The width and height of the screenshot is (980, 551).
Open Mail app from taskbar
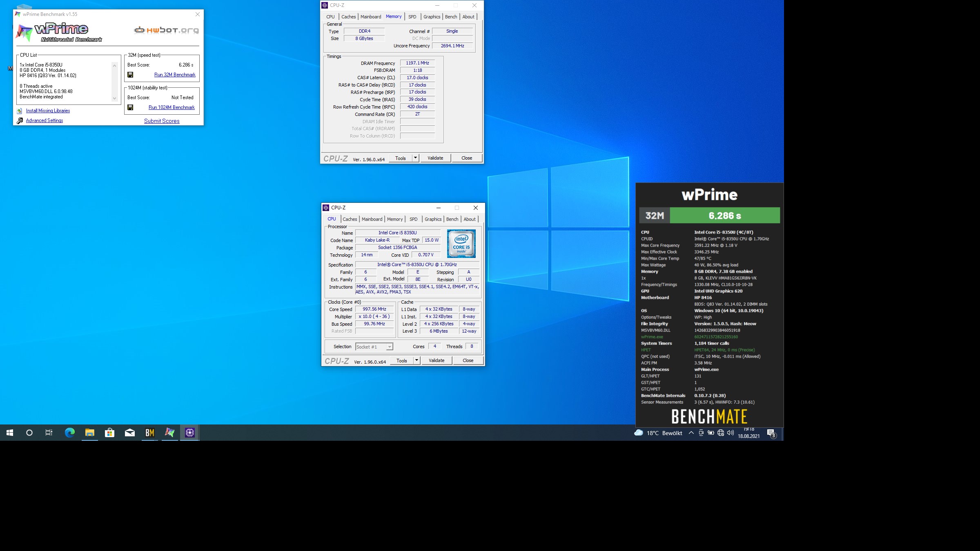[130, 433]
